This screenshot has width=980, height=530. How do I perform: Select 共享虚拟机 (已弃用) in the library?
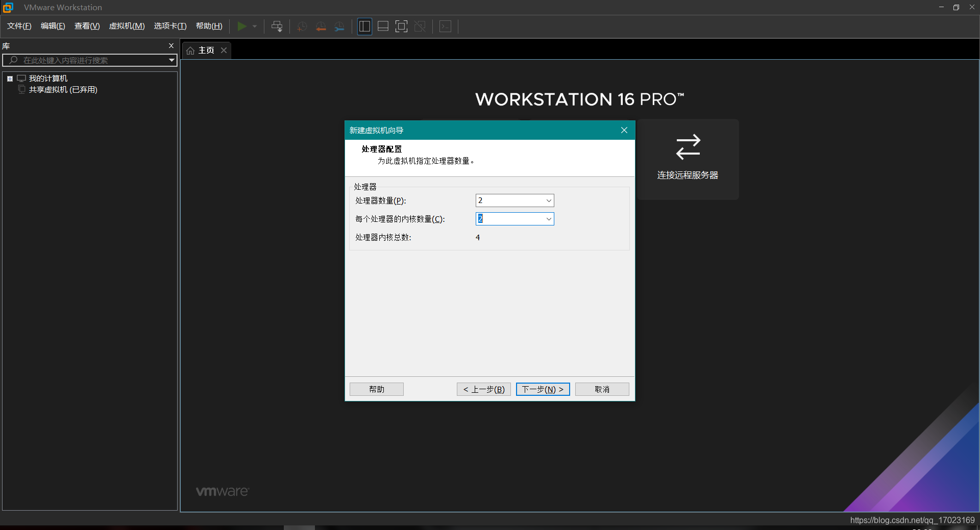point(63,89)
